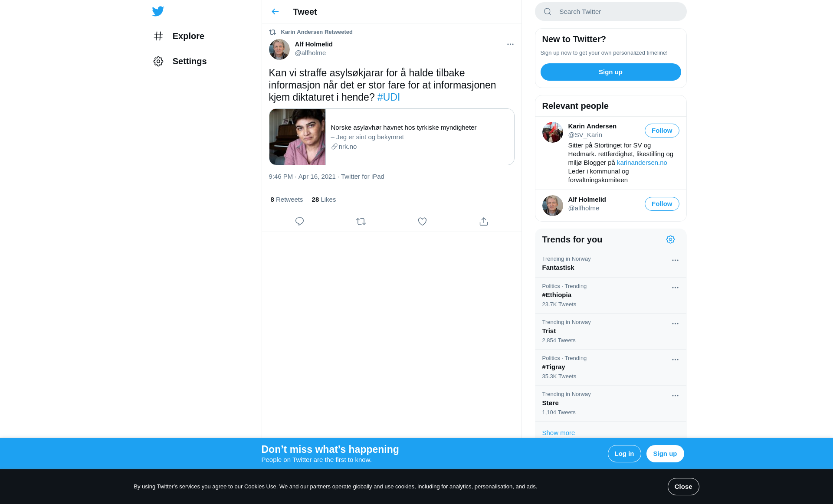Open Alf Holmelid's avatar in Relevant people
Image resolution: width=833 pixels, height=504 pixels.
(x=552, y=206)
